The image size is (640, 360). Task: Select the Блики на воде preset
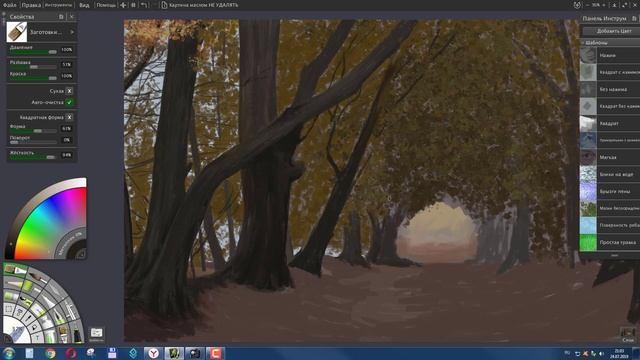[x=610, y=174]
